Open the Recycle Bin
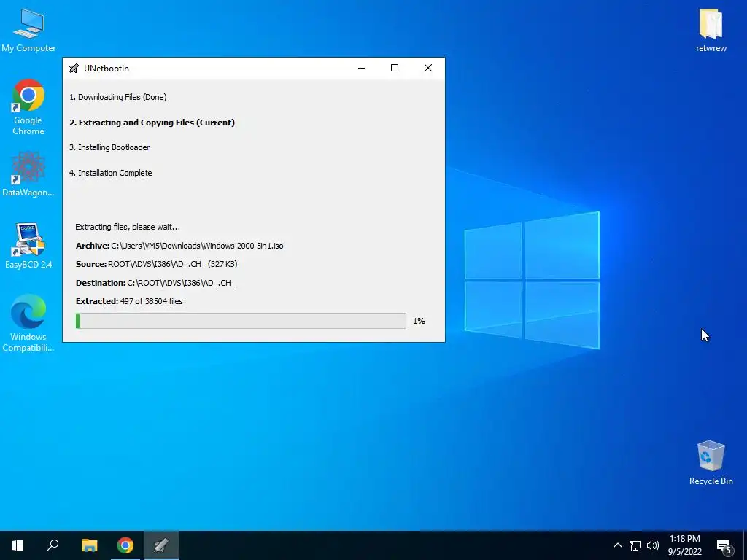The width and height of the screenshot is (747, 560). (711, 463)
